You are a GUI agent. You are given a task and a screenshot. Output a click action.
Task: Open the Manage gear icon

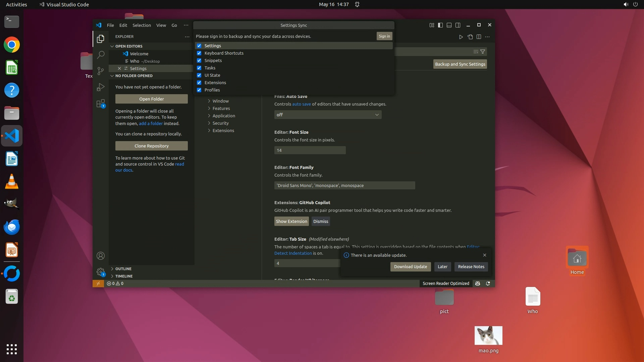click(x=101, y=272)
